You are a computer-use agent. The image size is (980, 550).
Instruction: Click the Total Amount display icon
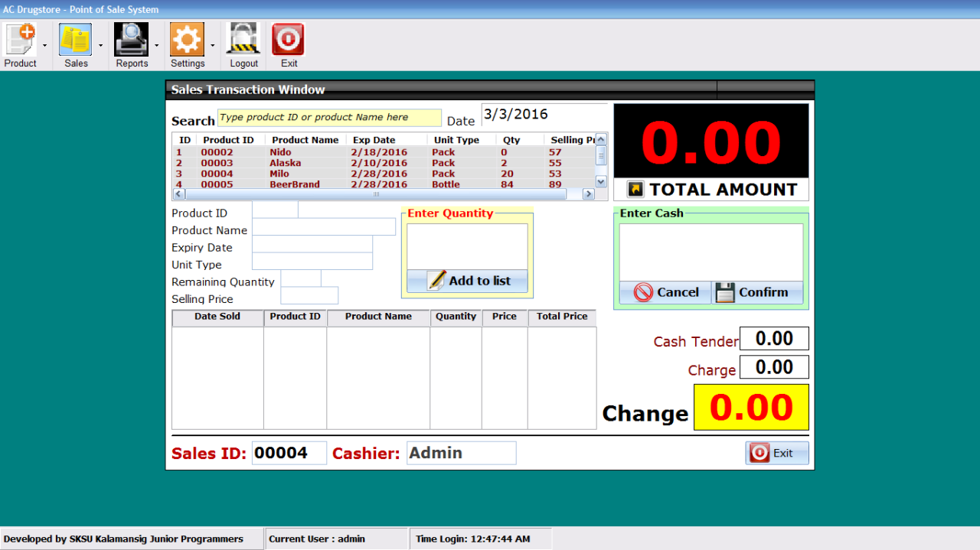pos(636,189)
